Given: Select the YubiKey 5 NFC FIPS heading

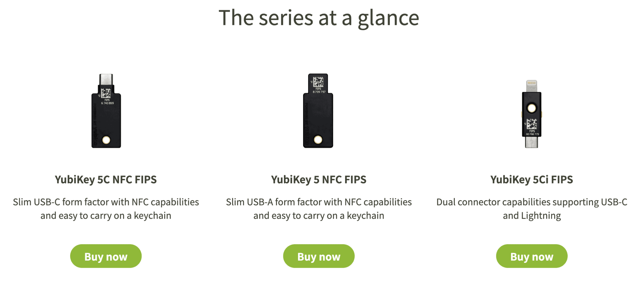Looking at the screenshot, I should pyautogui.click(x=319, y=179).
